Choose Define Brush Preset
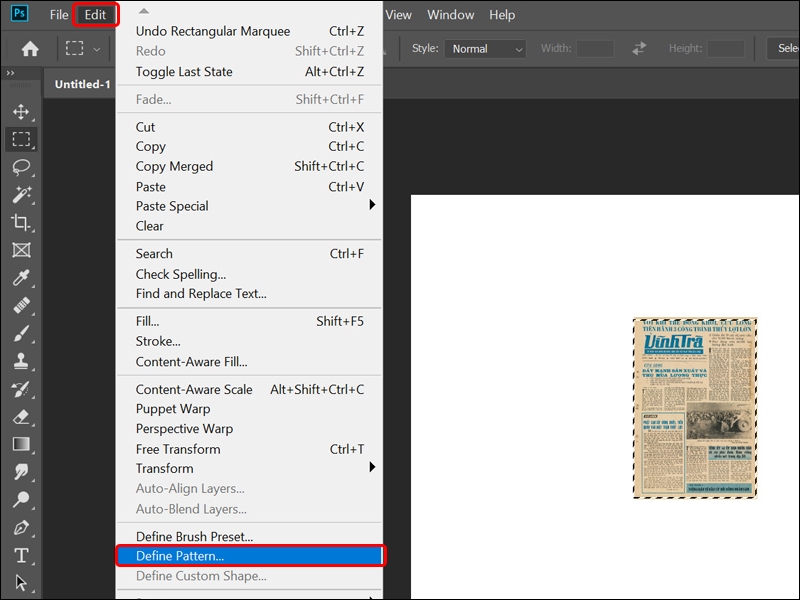 click(x=250, y=536)
